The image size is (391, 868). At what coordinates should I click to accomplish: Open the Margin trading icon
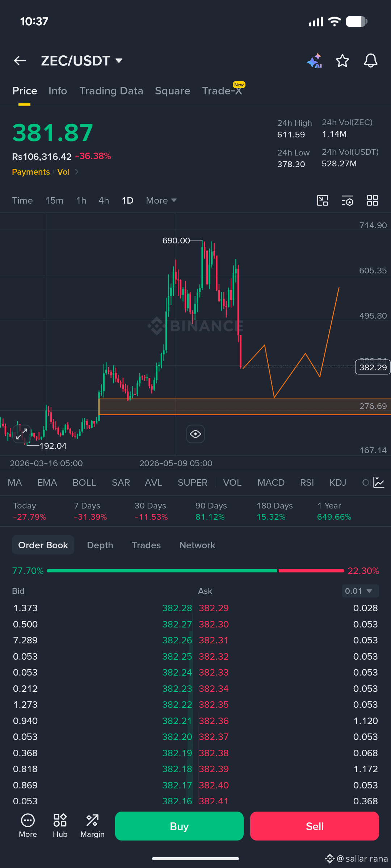coord(92,826)
